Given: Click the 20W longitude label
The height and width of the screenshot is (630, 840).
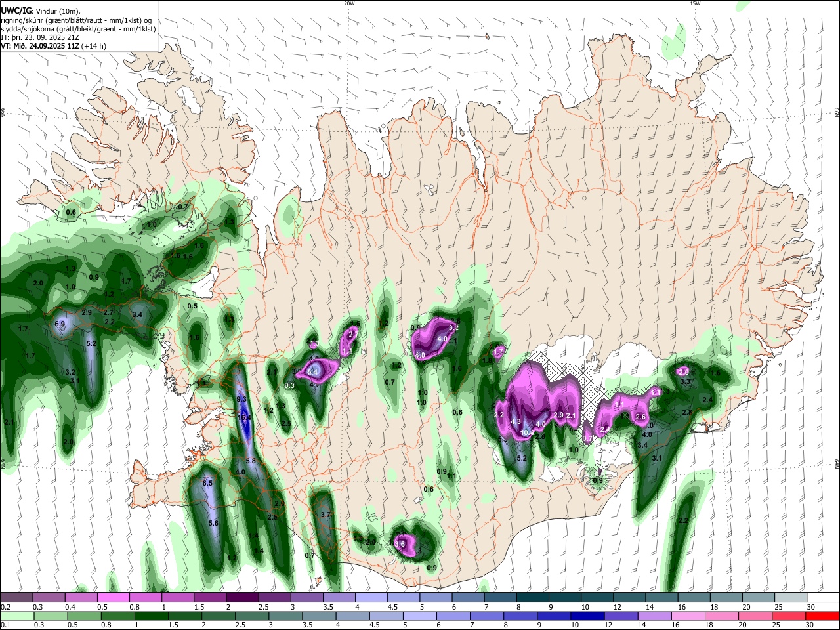Looking at the screenshot, I should [349, 3].
